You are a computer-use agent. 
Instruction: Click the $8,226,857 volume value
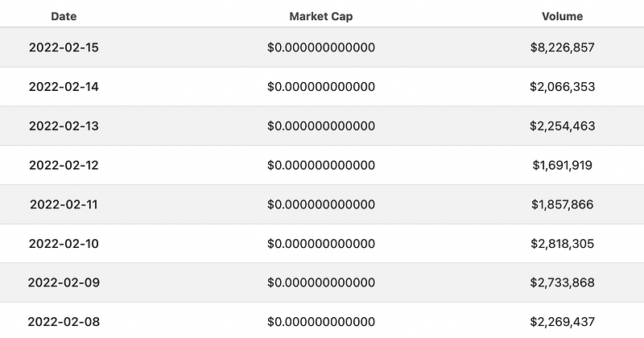(562, 47)
